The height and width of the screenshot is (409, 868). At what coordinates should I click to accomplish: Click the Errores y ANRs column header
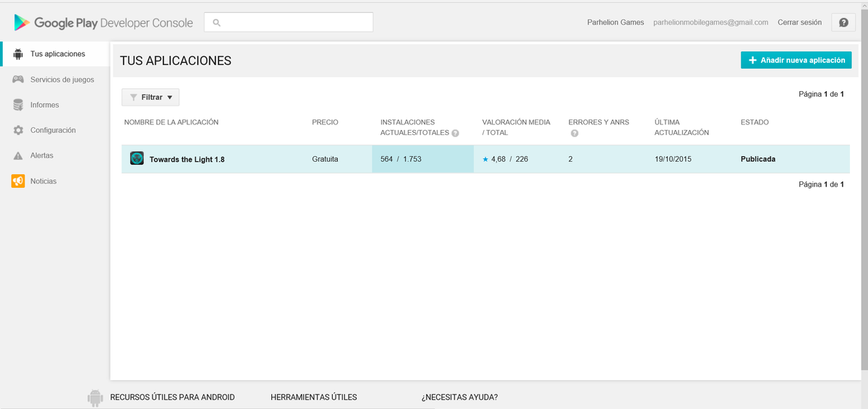pos(599,122)
